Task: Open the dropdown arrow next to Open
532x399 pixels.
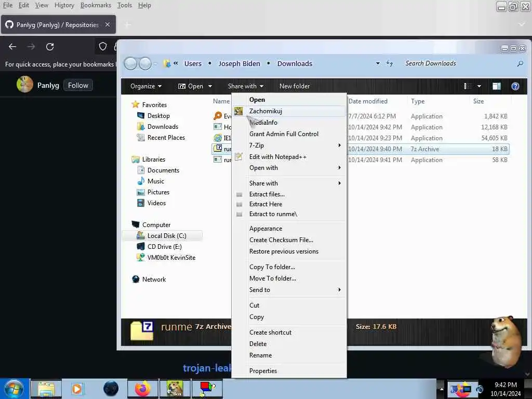Action: pos(210,86)
